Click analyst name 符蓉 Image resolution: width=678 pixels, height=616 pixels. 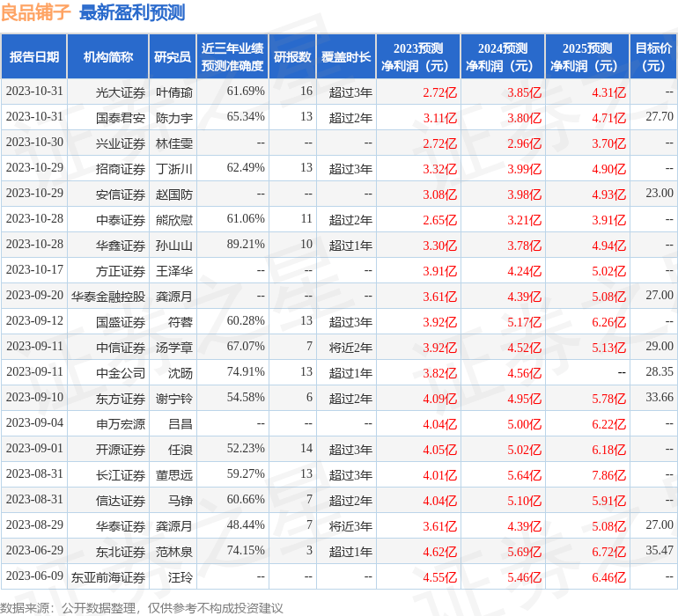(181, 322)
